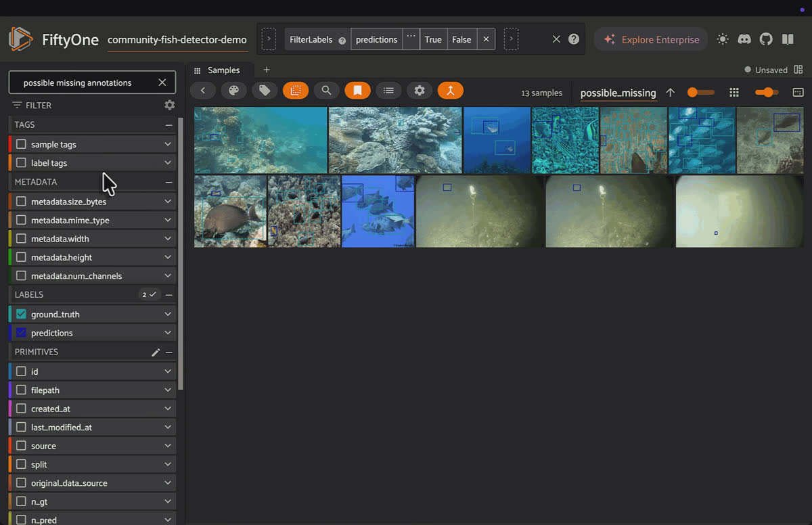Click the view bar help question mark
Image resolution: width=812 pixels, height=525 pixels.
574,39
